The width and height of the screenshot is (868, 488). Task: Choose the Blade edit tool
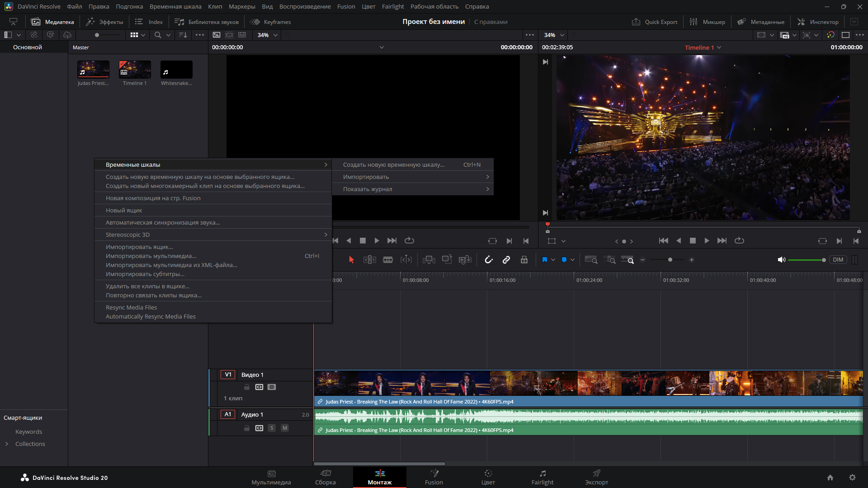tap(388, 260)
